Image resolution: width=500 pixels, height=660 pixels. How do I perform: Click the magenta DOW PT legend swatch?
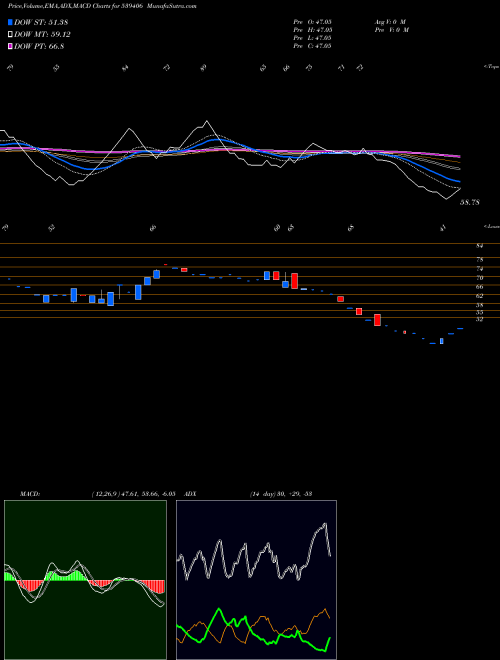point(11,47)
